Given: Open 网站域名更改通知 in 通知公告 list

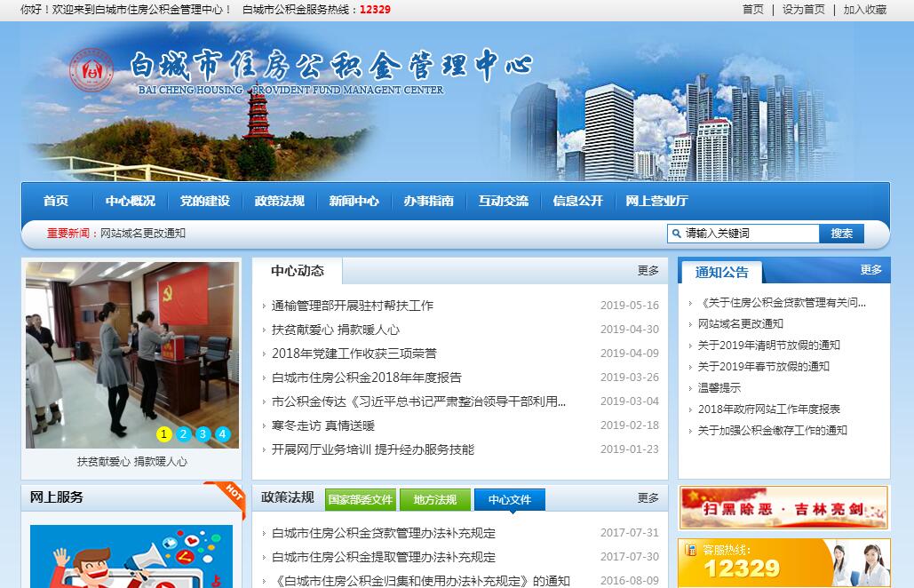Looking at the screenshot, I should 740,323.
